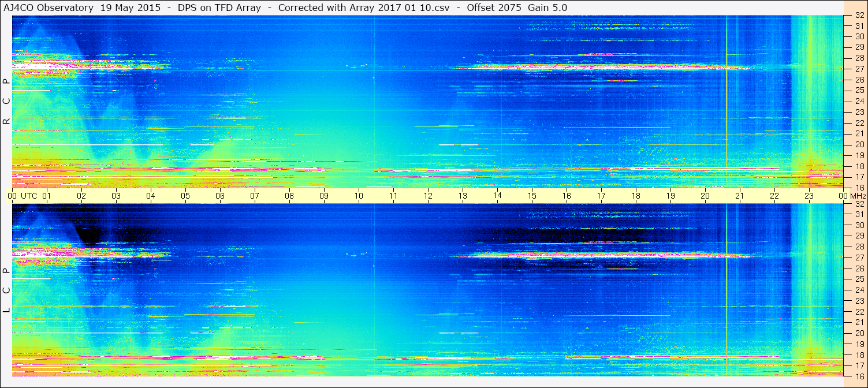This screenshot has width=868, height=388.
Task: Click the vertical yellow line in LCP spectrogram
Action: [727, 290]
